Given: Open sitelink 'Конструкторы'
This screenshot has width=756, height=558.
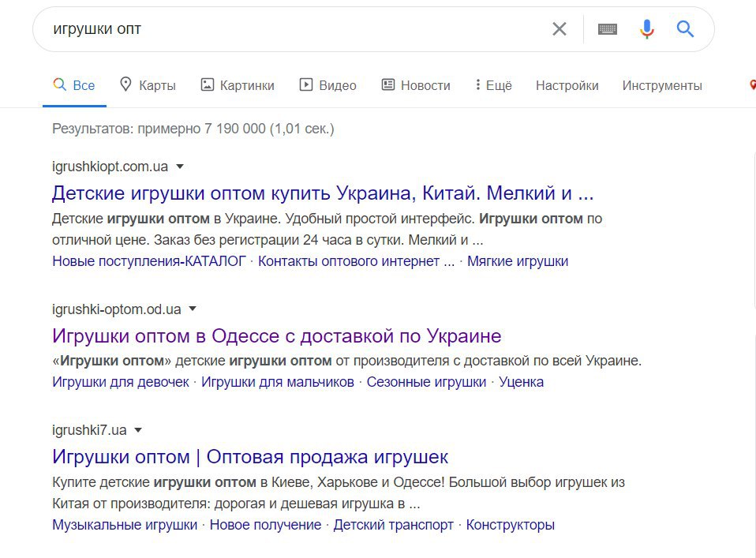Looking at the screenshot, I should (x=510, y=525).
